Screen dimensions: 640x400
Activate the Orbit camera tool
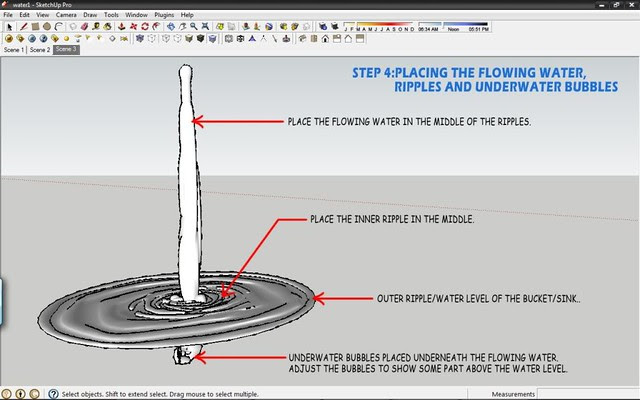171,27
